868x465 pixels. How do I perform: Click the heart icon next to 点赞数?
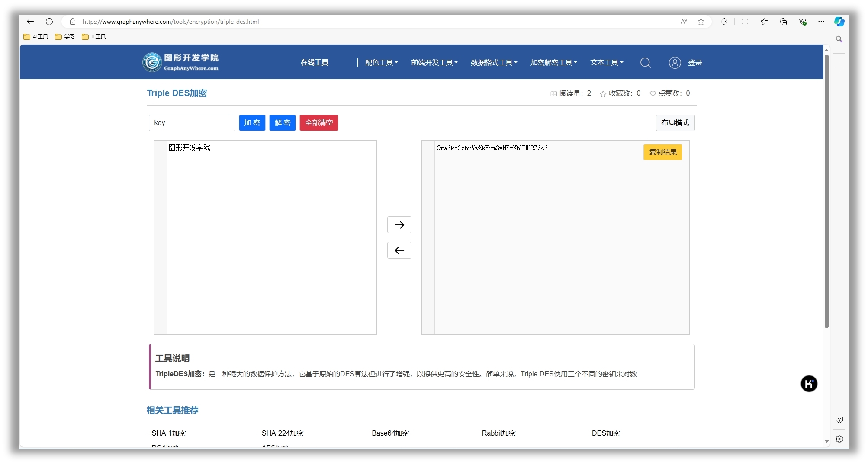click(x=653, y=93)
